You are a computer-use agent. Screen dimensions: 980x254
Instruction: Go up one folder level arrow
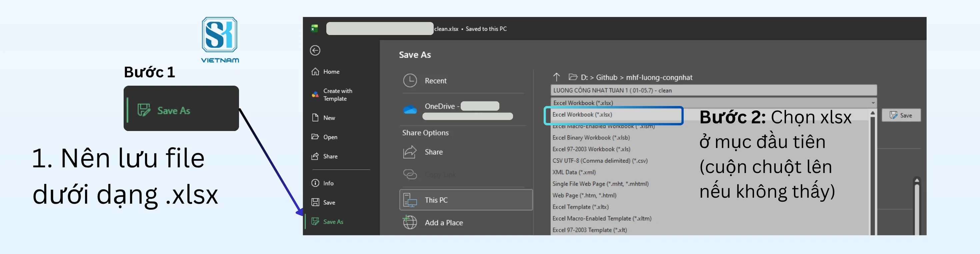coord(556,77)
